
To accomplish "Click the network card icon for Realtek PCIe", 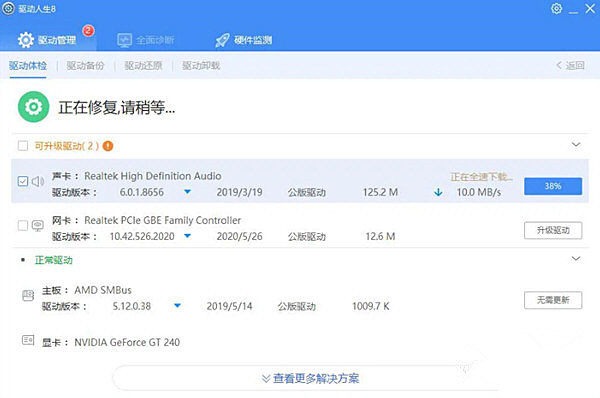I will coord(38,225).
